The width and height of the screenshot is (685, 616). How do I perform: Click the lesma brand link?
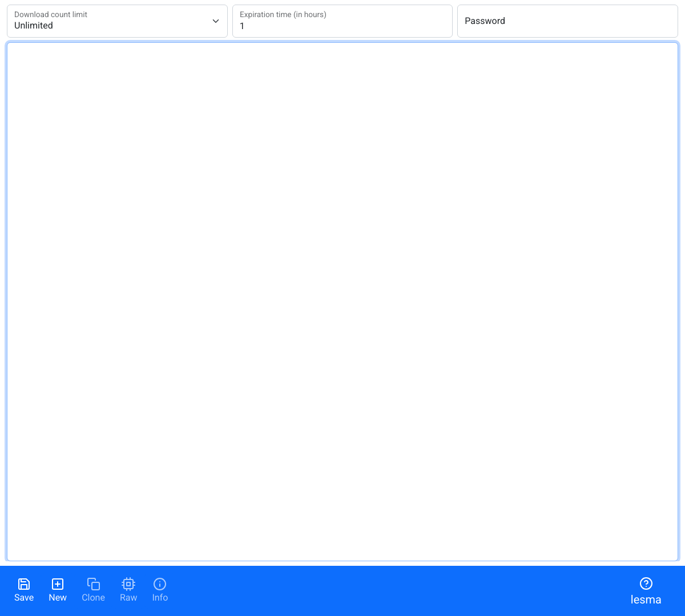[646, 600]
